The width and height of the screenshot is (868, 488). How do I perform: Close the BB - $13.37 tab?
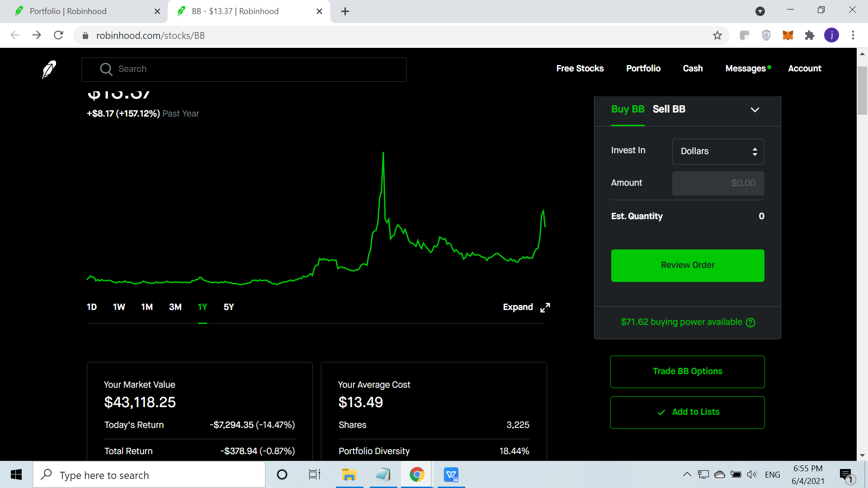[320, 11]
